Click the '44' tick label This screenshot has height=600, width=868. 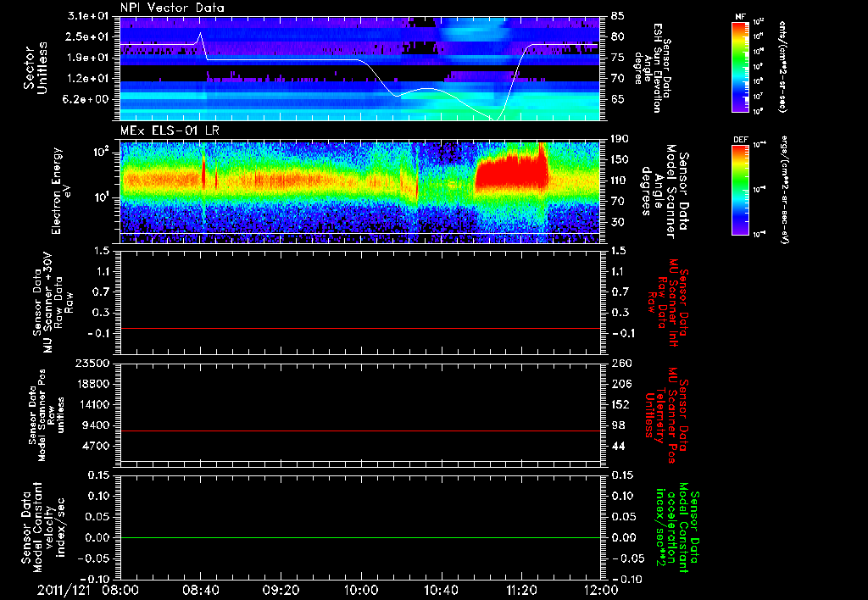point(618,446)
